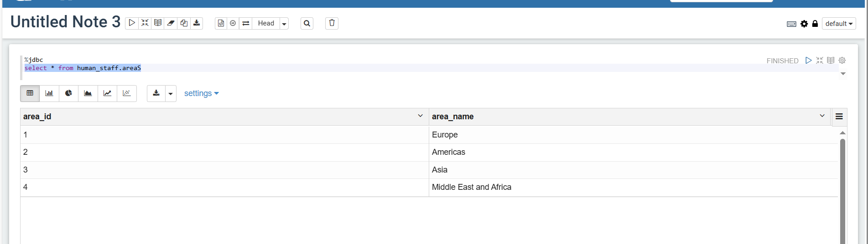Move note to trash

coord(332,23)
